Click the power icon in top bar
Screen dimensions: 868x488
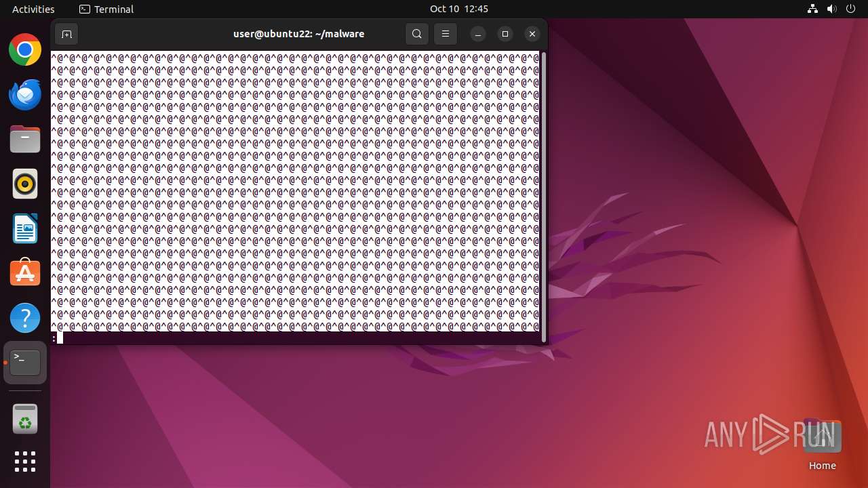(851, 9)
